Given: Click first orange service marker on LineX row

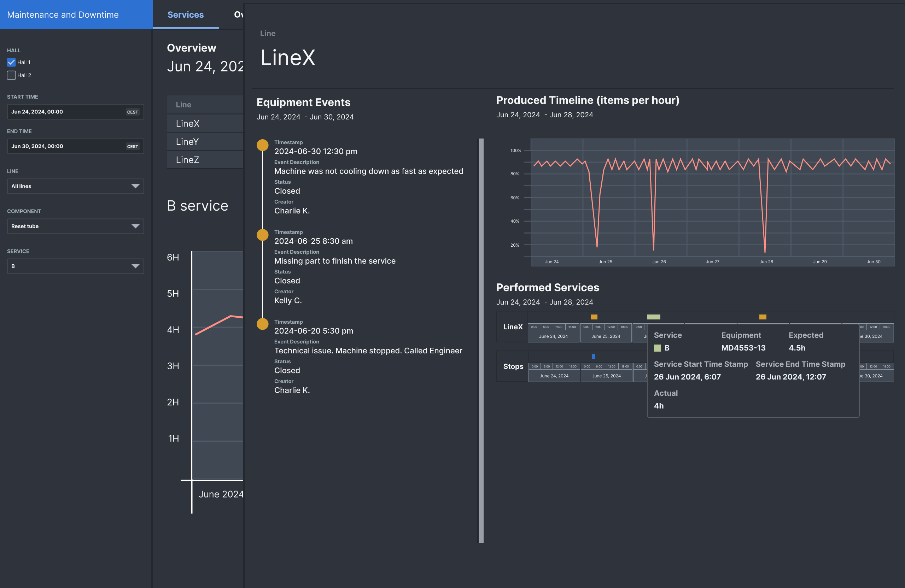Looking at the screenshot, I should [x=594, y=317].
